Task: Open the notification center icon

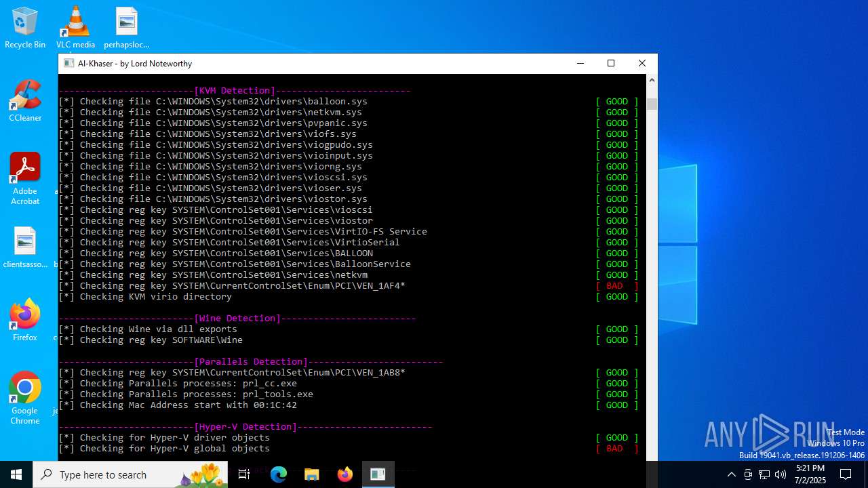Action: (x=846, y=474)
